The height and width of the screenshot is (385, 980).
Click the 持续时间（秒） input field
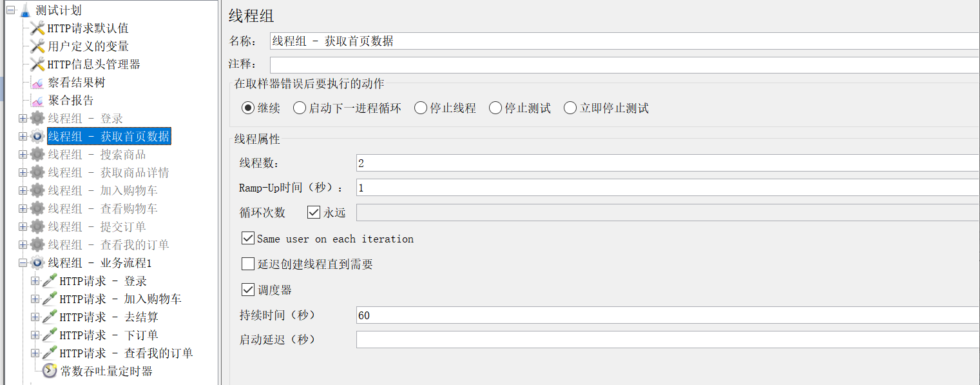(668, 315)
